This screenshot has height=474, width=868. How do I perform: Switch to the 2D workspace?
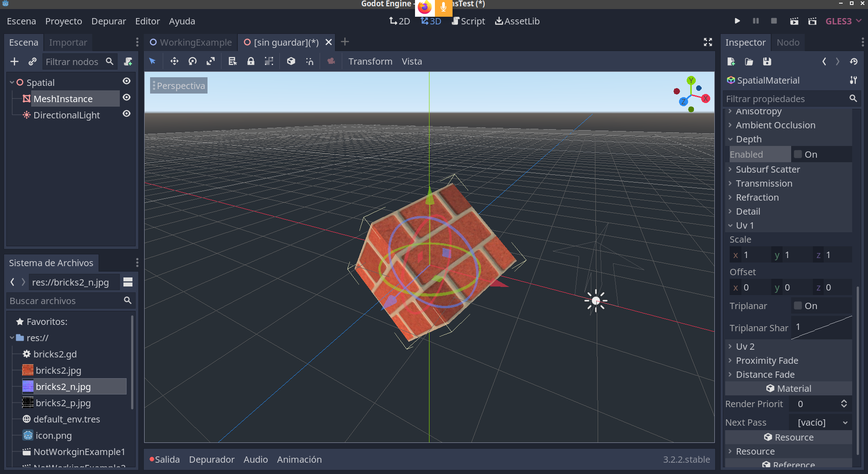(400, 21)
